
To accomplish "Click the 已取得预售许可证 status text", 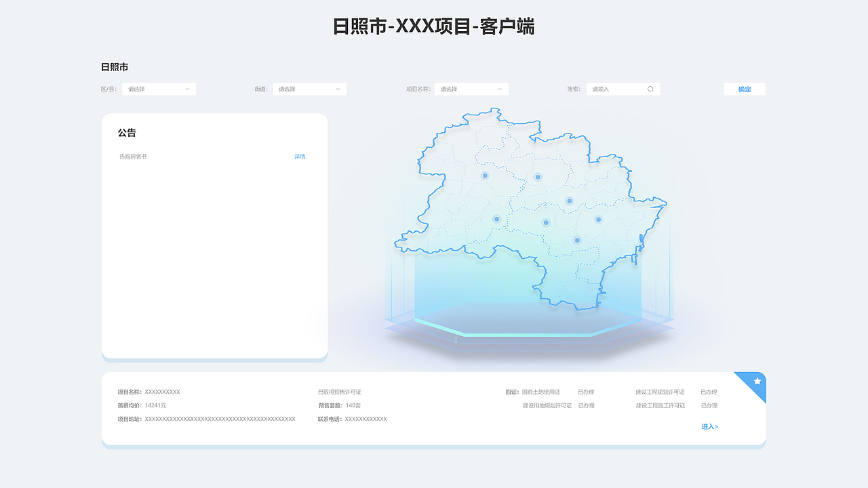I will click(x=340, y=392).
